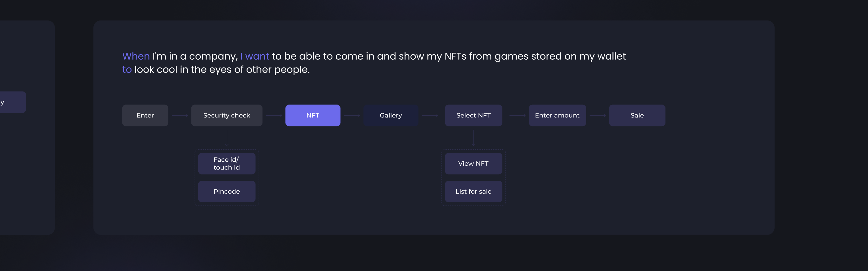The height and width of the screenshot is (271, 868).
Task: Open the View NFT option
Action: point(473,164)
